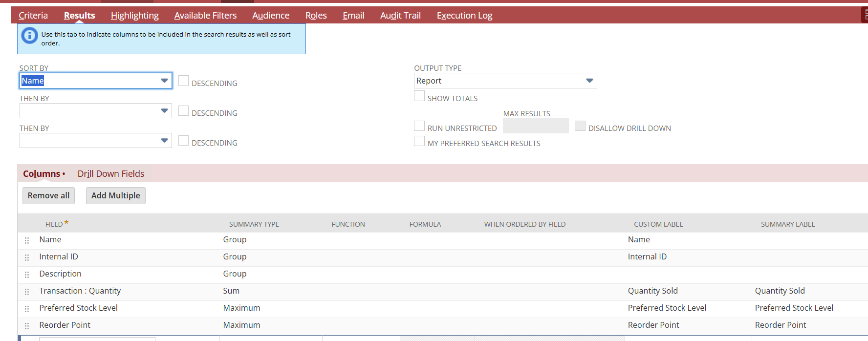Toggle My Preferred Search Results checkbox
The image size is (868, 341).
coord(419,141)
